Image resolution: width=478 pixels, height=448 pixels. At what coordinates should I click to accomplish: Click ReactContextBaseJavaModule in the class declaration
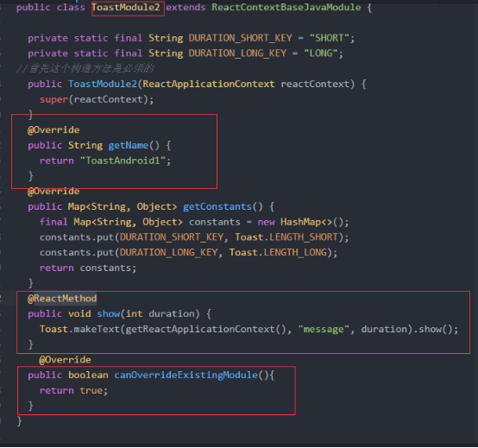[286, 7]
